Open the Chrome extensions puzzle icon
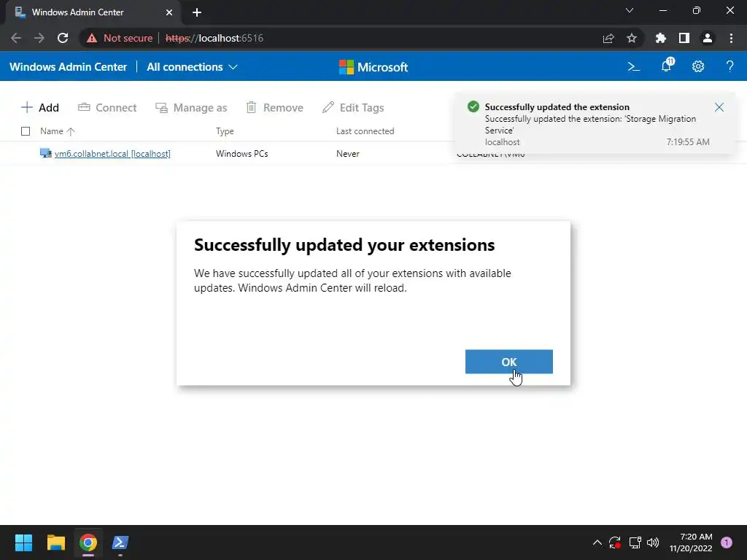 point(660,38)
